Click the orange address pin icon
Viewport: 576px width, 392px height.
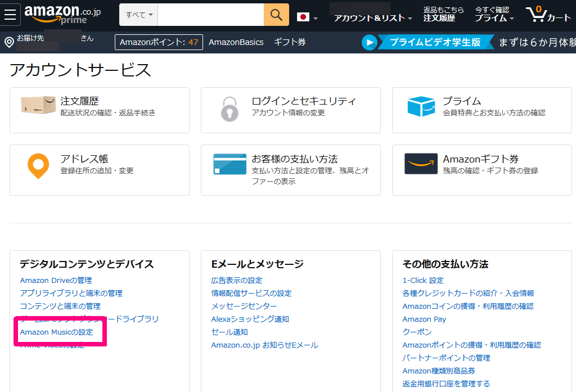[x=38, y=166]
